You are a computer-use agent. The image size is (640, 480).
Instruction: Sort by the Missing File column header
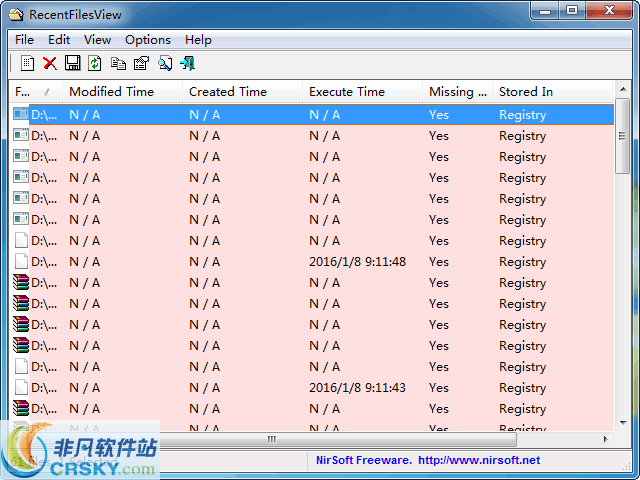(458, 91)
